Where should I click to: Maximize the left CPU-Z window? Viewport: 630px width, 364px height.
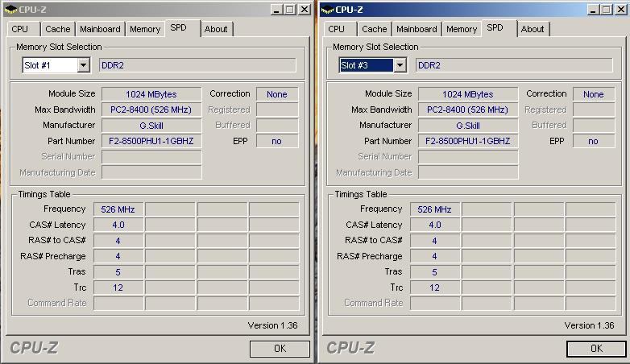point(290,9)
